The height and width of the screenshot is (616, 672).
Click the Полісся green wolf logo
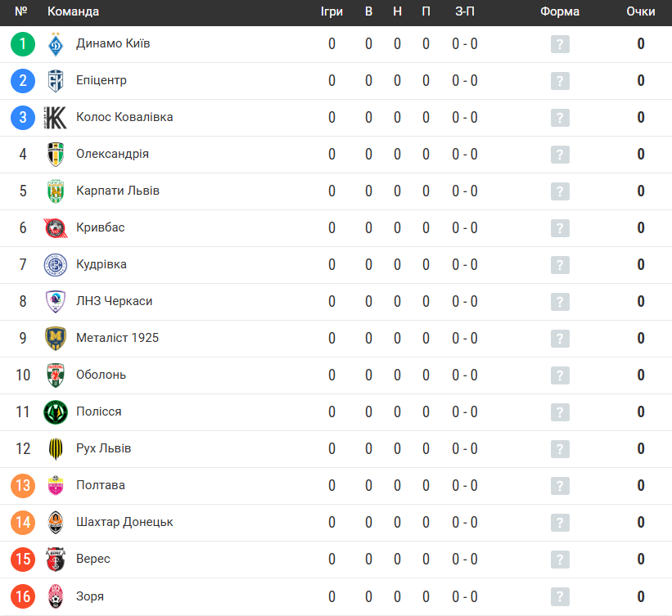[56, 412]
